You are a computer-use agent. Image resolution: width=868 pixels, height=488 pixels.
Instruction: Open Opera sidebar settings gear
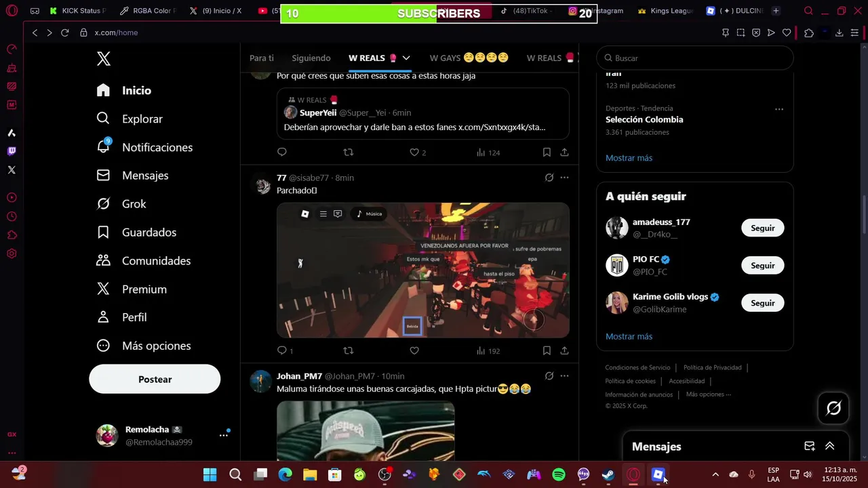click(x=12, y=253)
